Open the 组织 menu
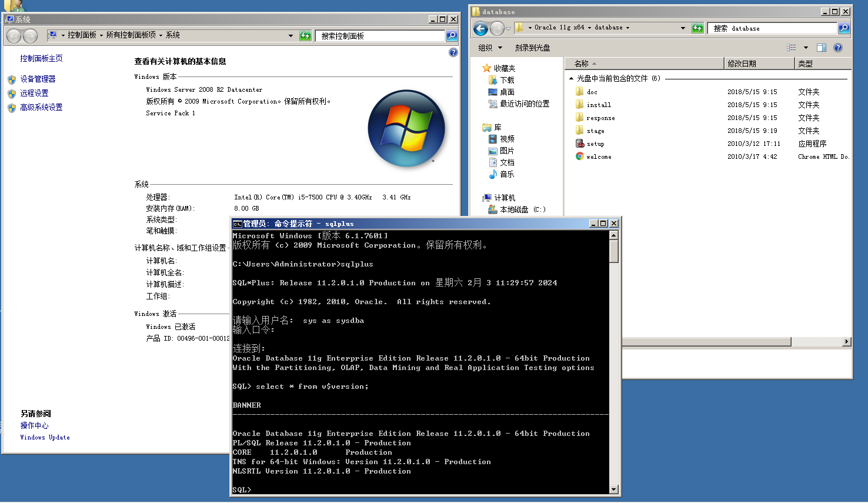The image size is (868, 503). click(x=490, y=48)
